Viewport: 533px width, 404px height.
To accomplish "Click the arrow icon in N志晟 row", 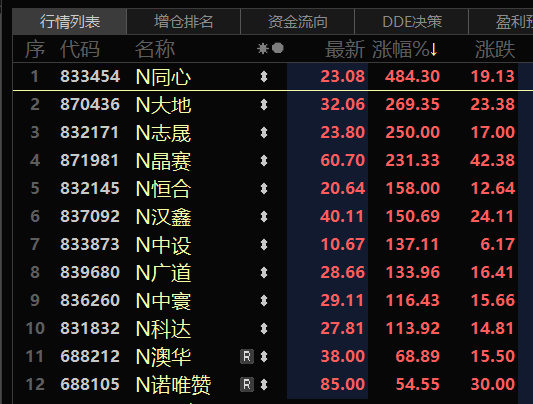I will [264, 132].
